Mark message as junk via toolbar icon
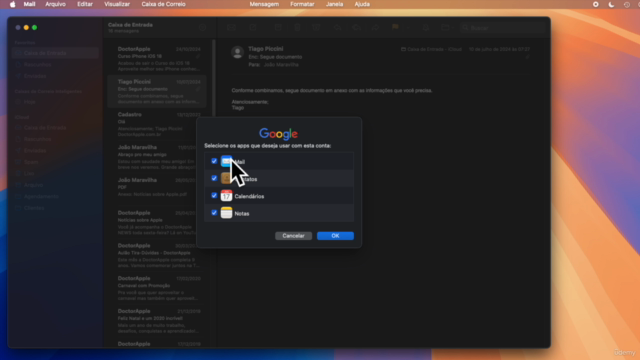Viewport: 640px width, 360px height. pyautogui.click(x=316, y=28)
